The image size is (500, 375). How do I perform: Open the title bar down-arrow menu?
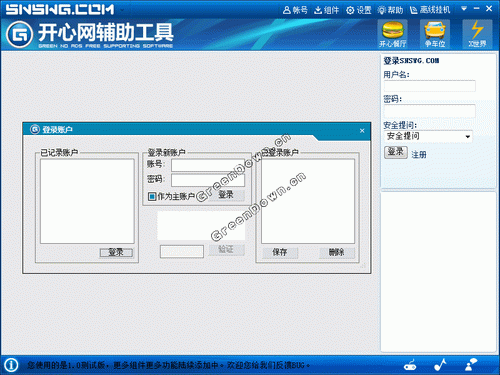click(x=464, y=9)
